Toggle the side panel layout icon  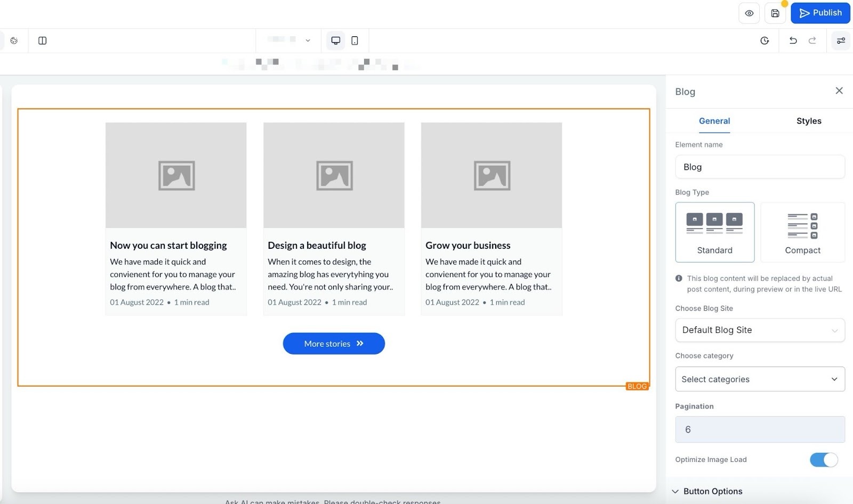pyautogui.click(x=43, y=40)
